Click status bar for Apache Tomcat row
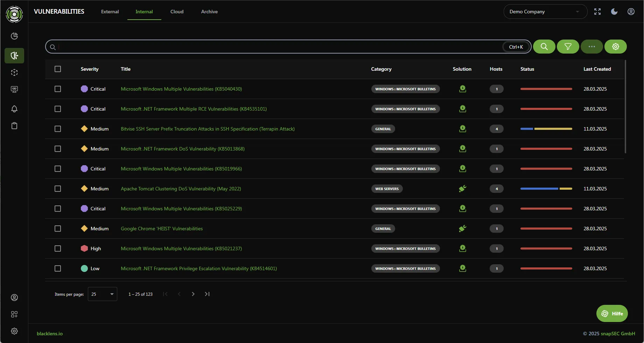The height and width of the screenshot is (343, 644). point(546,189)
